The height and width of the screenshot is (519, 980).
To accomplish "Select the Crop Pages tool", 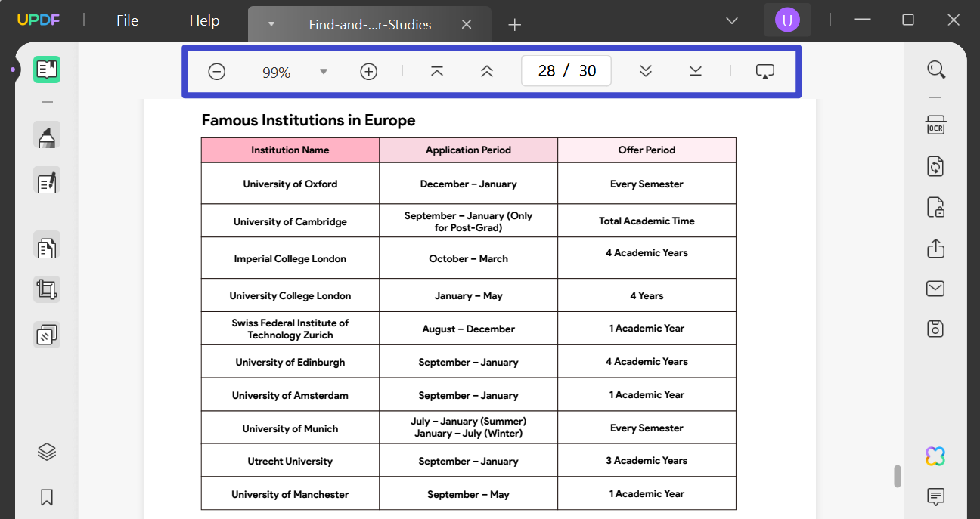I will tap(47, 289).
